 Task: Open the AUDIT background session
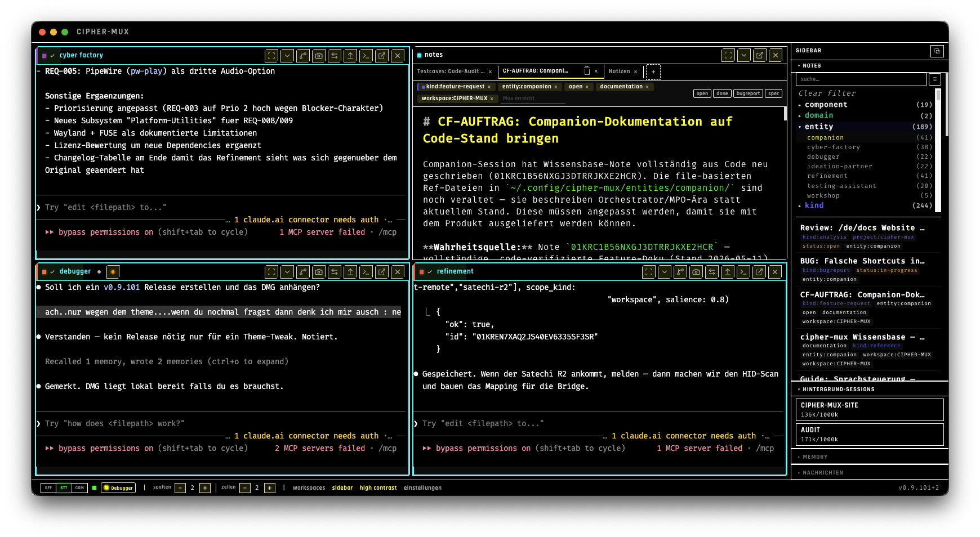(869, 435)
